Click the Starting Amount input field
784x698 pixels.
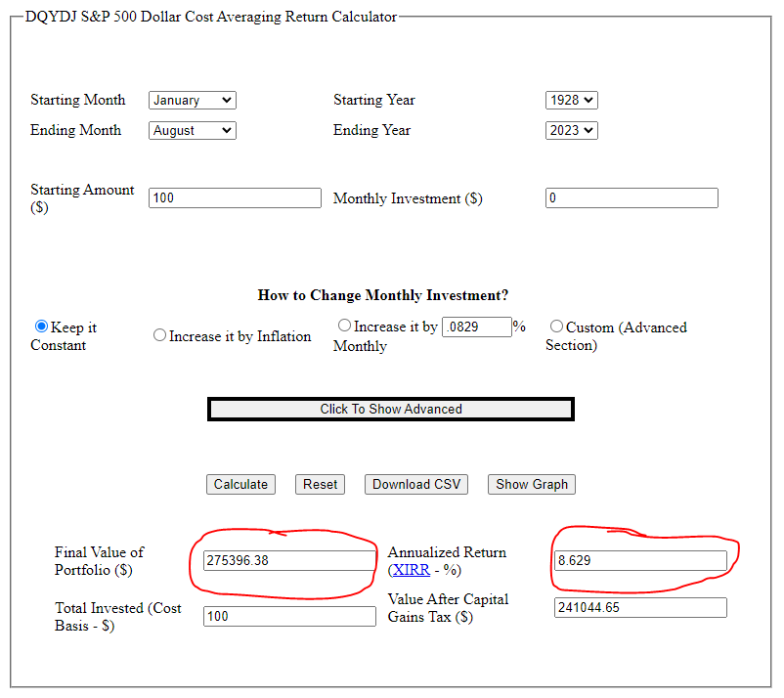[x=235, y=197]
